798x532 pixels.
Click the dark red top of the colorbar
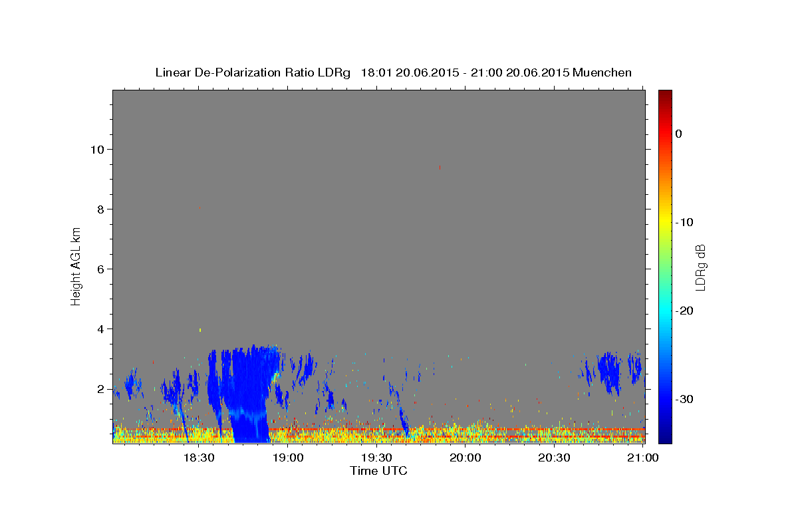[x=665, y=96]
